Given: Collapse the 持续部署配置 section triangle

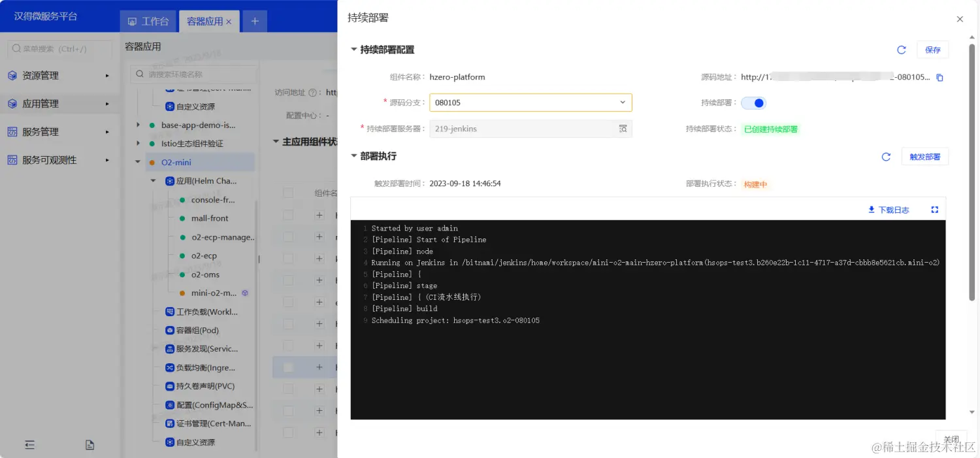Looking at the screenshot, I should (354, 50).
